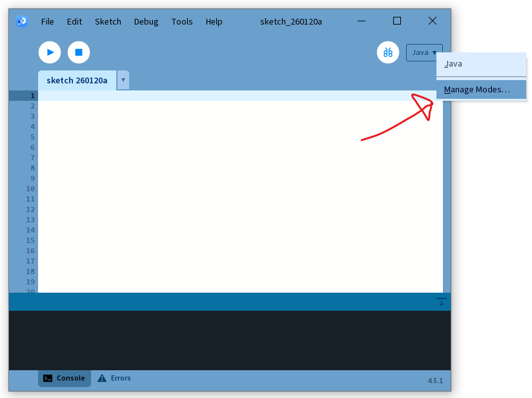Viewport: 532px width, 398px height.
Task: Click line 1 in the code editor
Action: click(x=226, y=96)
